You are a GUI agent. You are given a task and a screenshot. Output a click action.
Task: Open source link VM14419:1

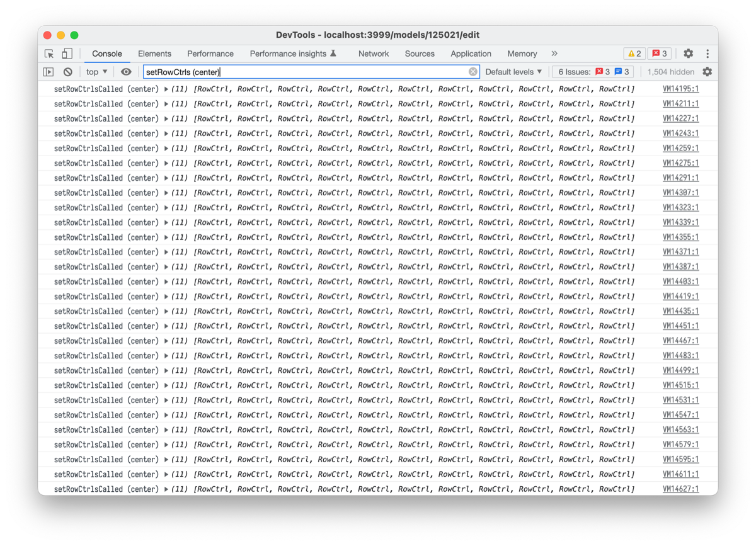(x=680, y=297)
